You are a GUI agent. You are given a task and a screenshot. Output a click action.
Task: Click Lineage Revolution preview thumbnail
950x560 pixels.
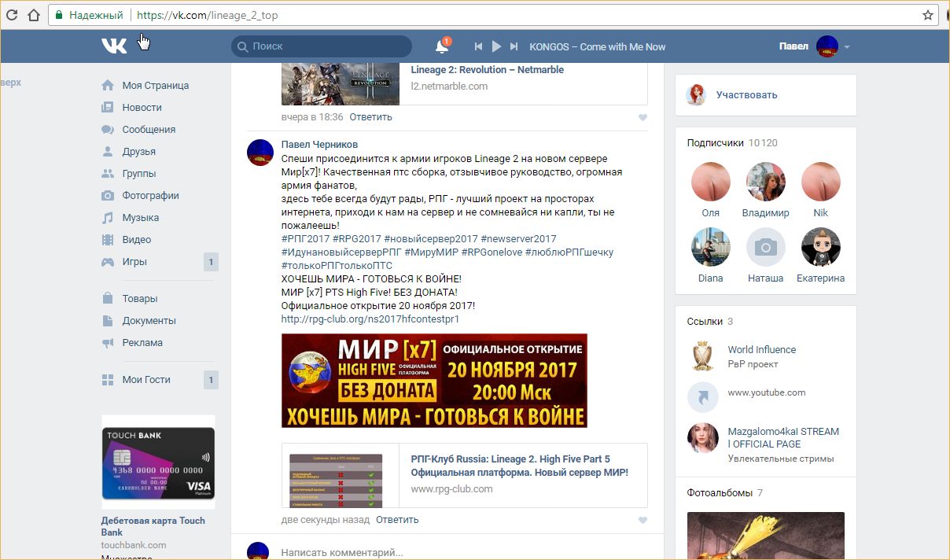click(x=340, y=83)
